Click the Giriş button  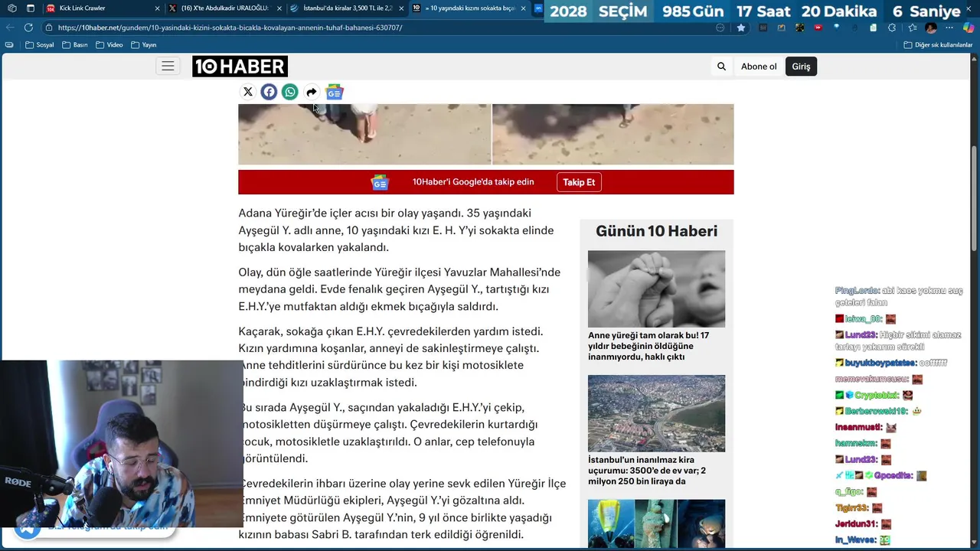(801, 67)
